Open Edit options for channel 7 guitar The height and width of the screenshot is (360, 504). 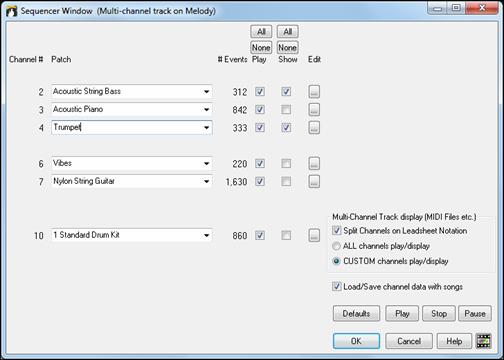click(314, 181)
